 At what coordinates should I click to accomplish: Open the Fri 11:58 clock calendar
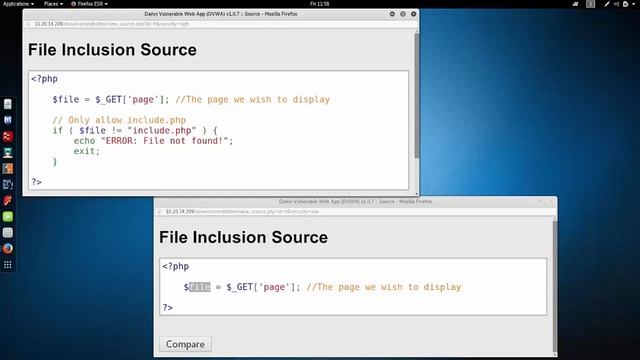coord(320,4)
